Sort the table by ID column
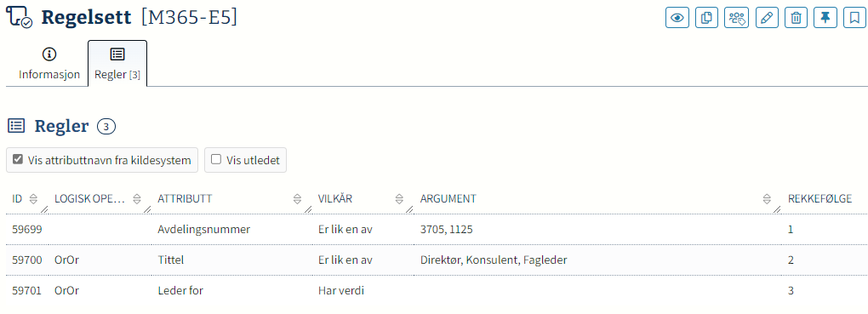The image size is (868, 314). (32, 199)
